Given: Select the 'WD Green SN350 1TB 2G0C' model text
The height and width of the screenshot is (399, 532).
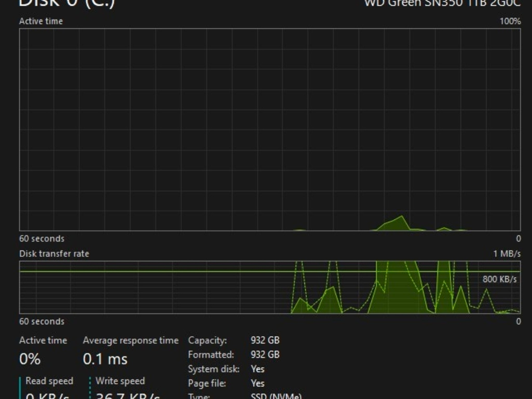Looking at the screenshot, I should click(x=443, y=4).
